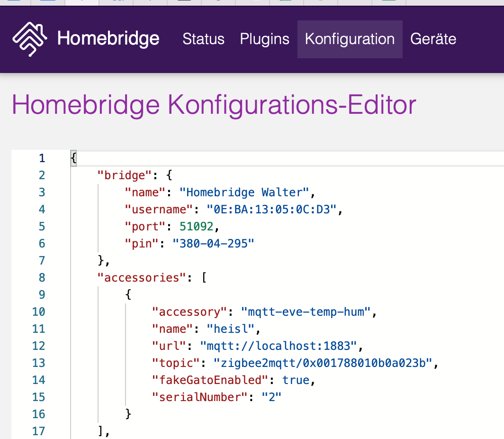The image size is (504, 439).
Task: Click the Homebridge brand name link
Action: 108,39
